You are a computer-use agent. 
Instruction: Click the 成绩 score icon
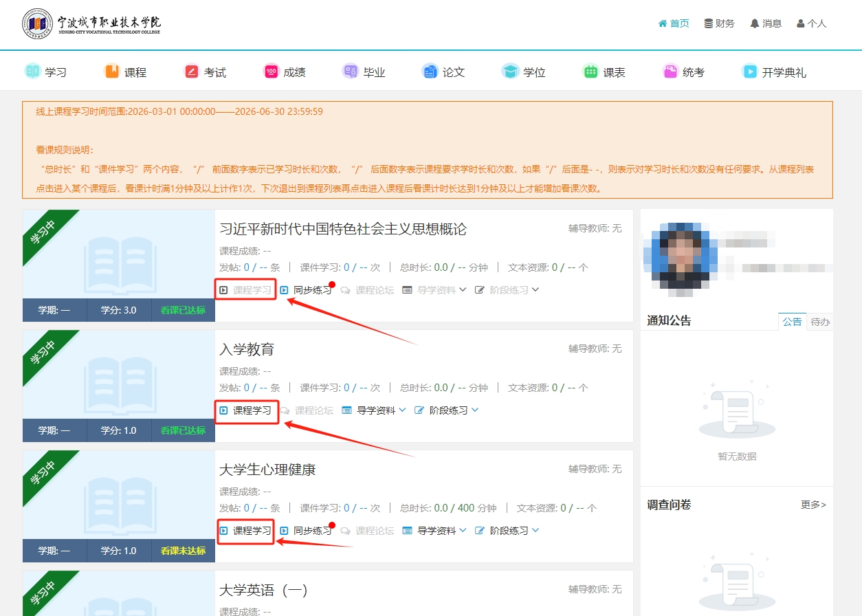pos(272,71)
